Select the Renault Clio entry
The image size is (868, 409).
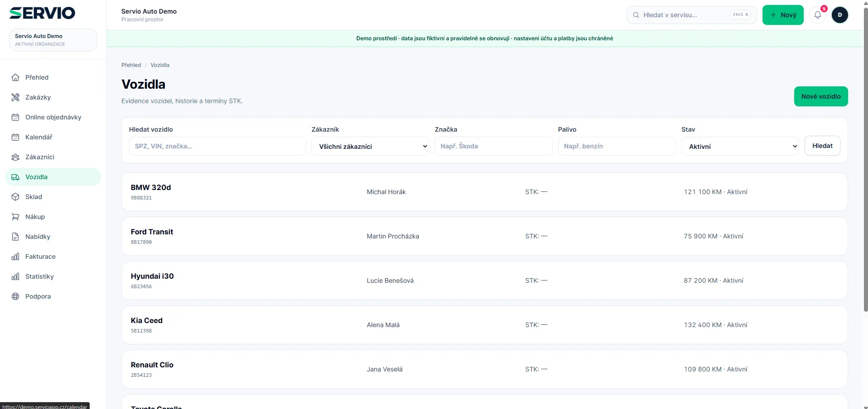[484, 369]
